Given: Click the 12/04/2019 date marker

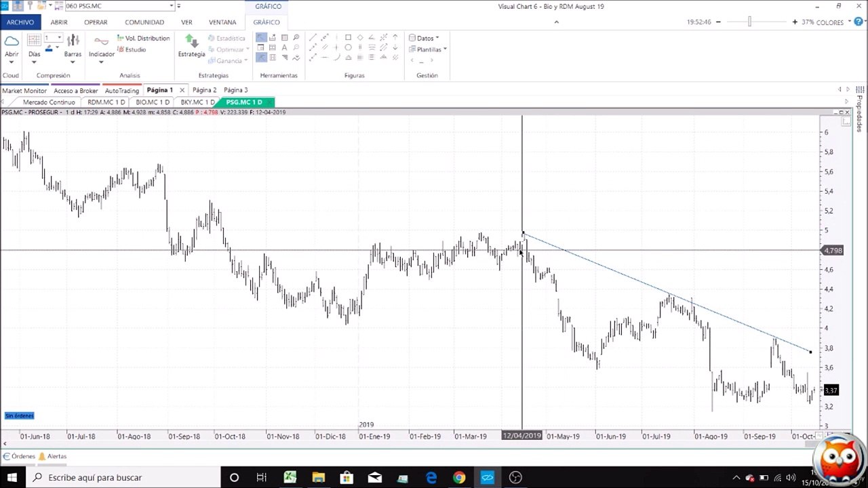Looking at the screenshot, I should click(522, 436).
